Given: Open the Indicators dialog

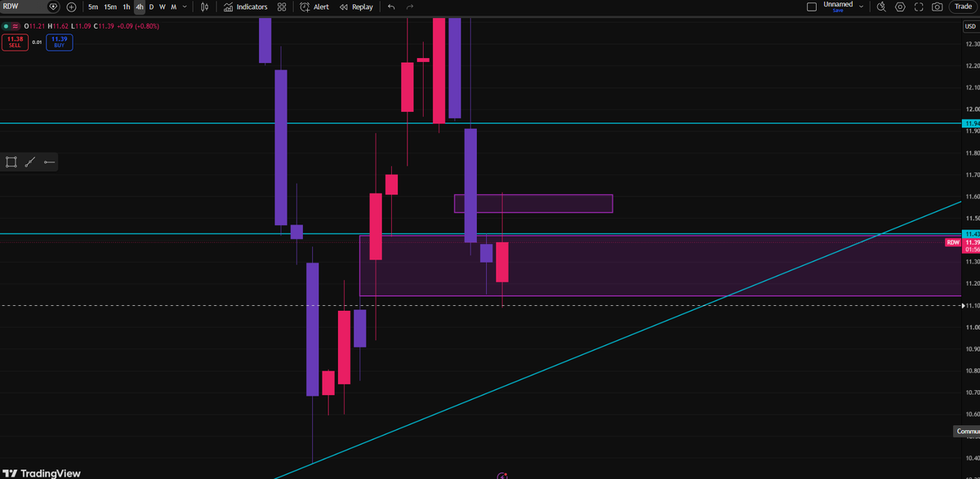Looking at the screenshot, I should point(246,7).
